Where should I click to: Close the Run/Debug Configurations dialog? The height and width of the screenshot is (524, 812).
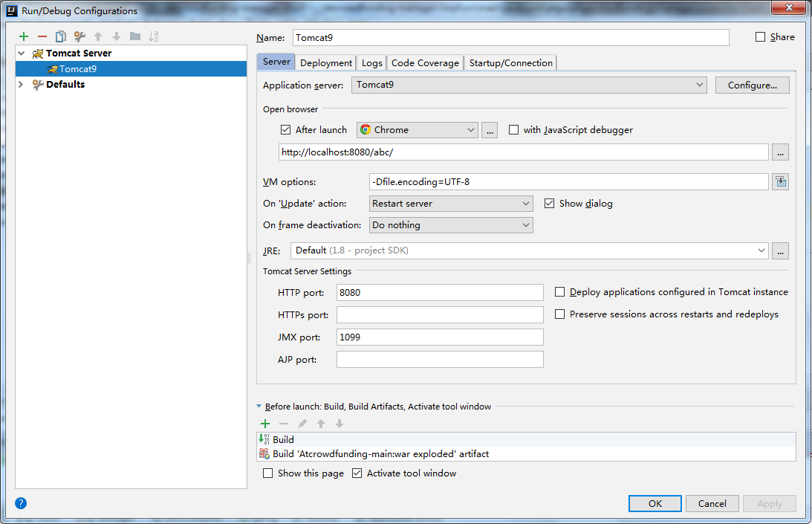789,7
